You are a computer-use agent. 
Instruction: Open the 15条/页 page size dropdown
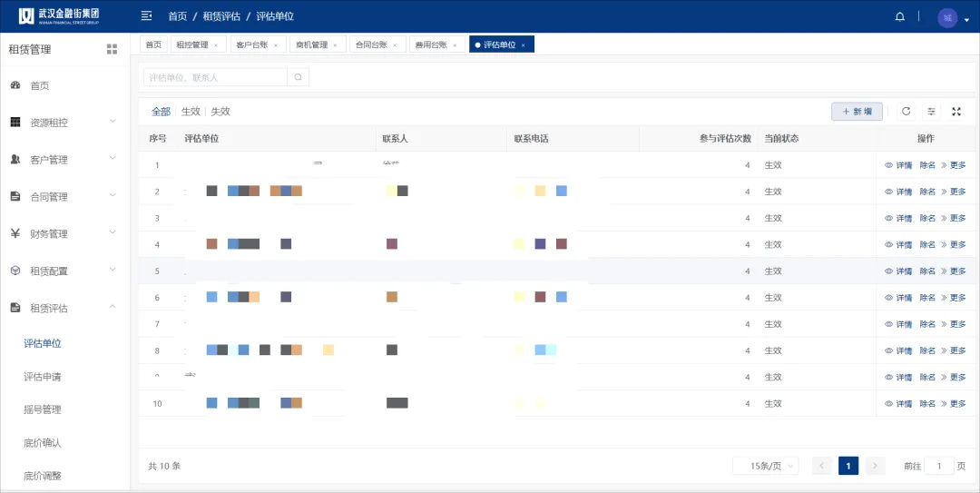(x=766, y=466)
